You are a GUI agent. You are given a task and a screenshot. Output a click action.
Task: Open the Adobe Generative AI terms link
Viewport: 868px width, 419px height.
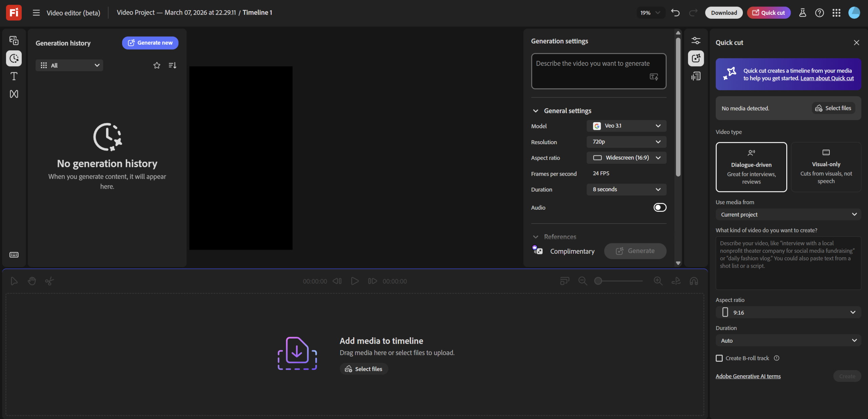748,376
